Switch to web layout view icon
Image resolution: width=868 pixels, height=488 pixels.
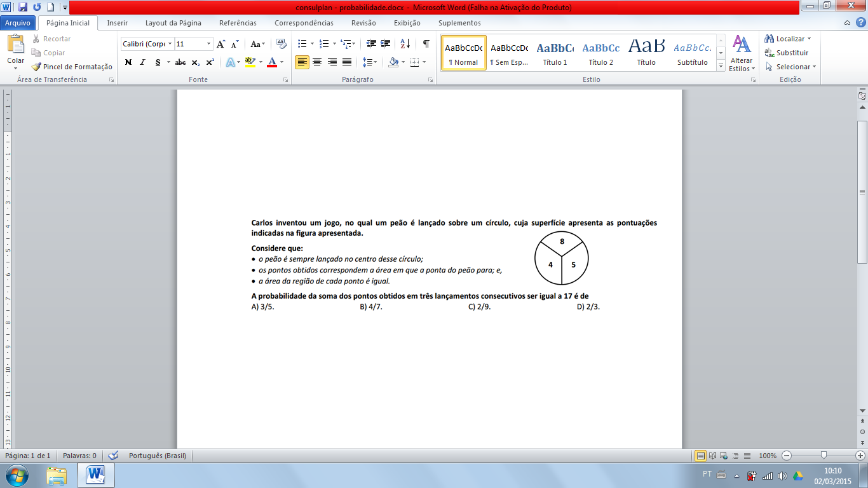[724, 456]
